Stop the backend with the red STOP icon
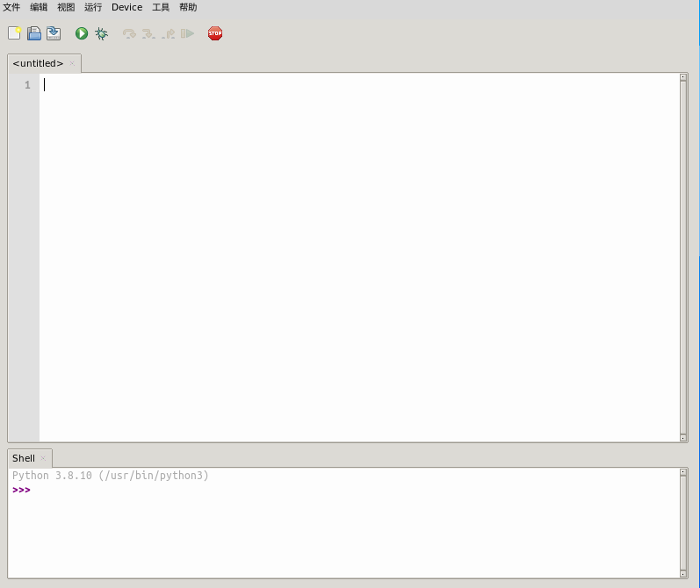The height and width of the screenshot is (588, 700). coord(215,33)
